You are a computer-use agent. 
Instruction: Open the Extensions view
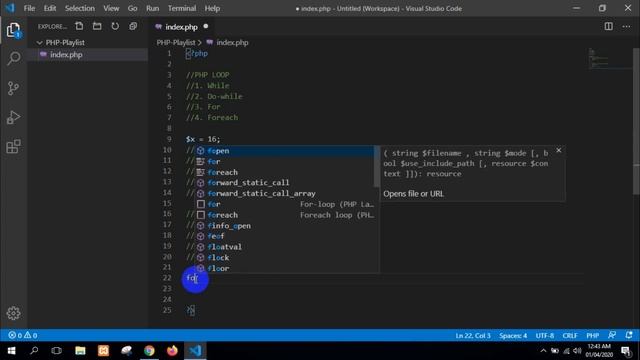[13, 147]
